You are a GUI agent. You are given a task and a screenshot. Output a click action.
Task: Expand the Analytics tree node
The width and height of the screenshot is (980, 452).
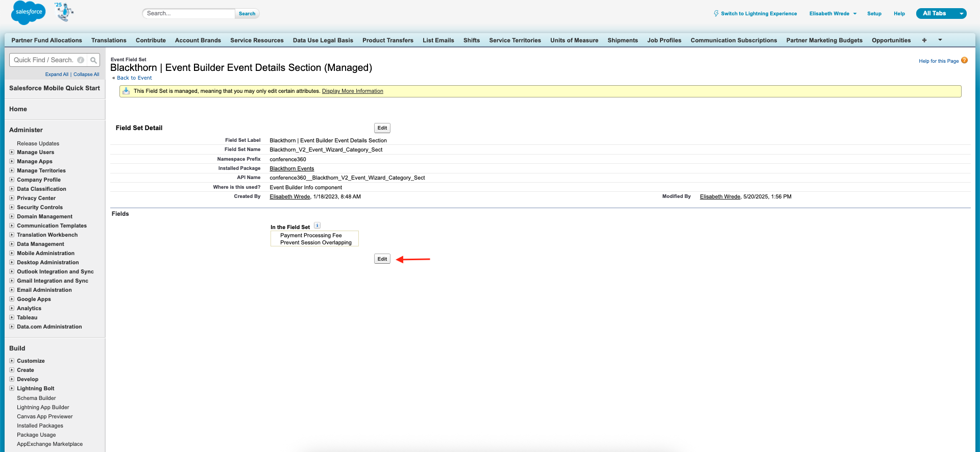click(x=12, y=308)
